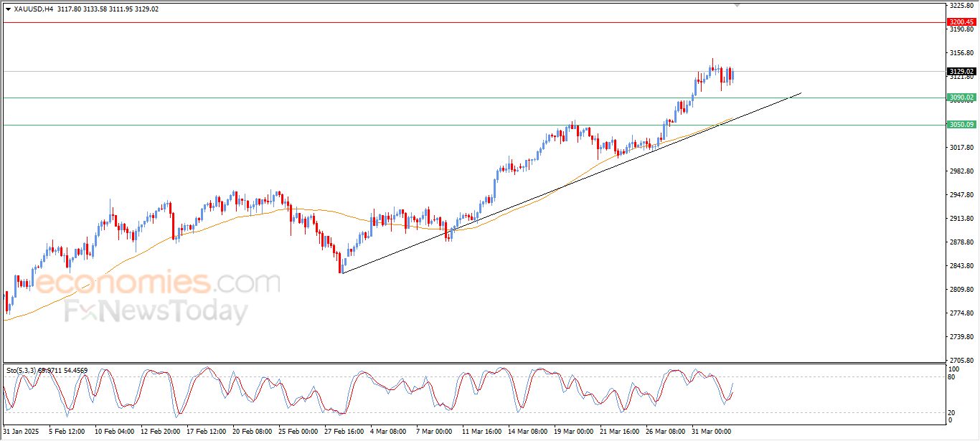Click the 14 Mar 08:00 time label
The width and height of the screenshot is (980, 441).
click(527, 432)
